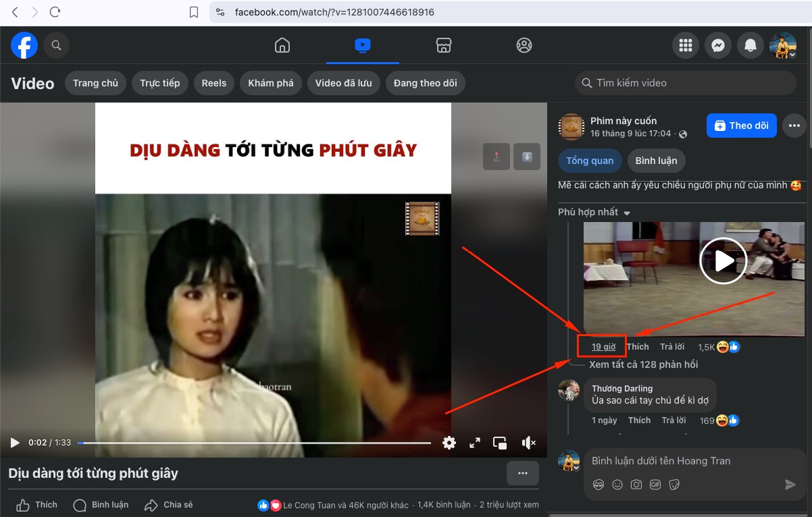Click Bình luận under the video

click(101, 505)
